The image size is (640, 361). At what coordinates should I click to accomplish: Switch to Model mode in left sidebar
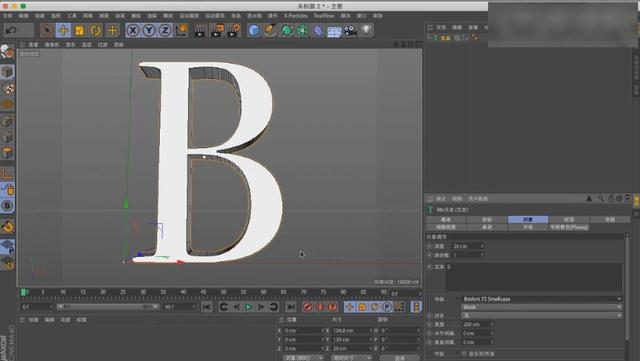[x=7, y=72]
